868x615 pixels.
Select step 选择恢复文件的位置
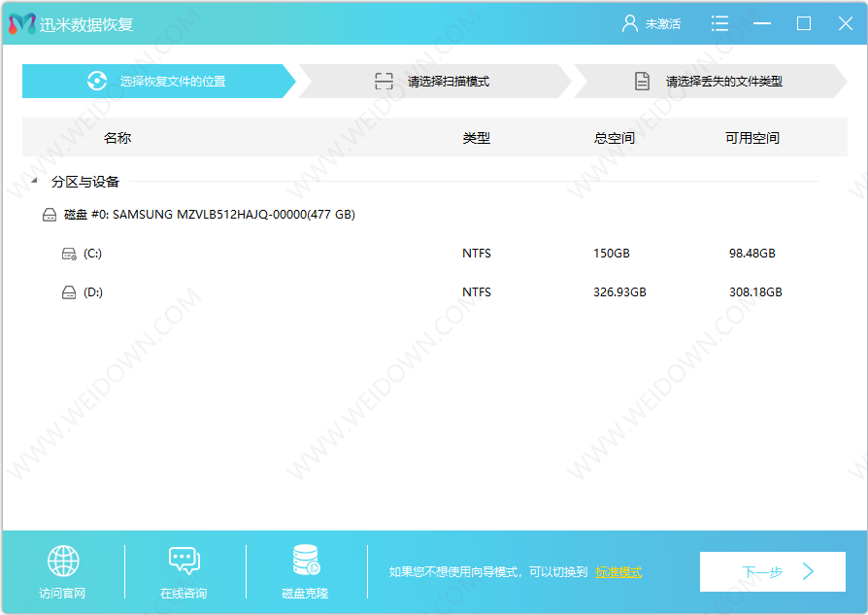(x=158, y=81)
